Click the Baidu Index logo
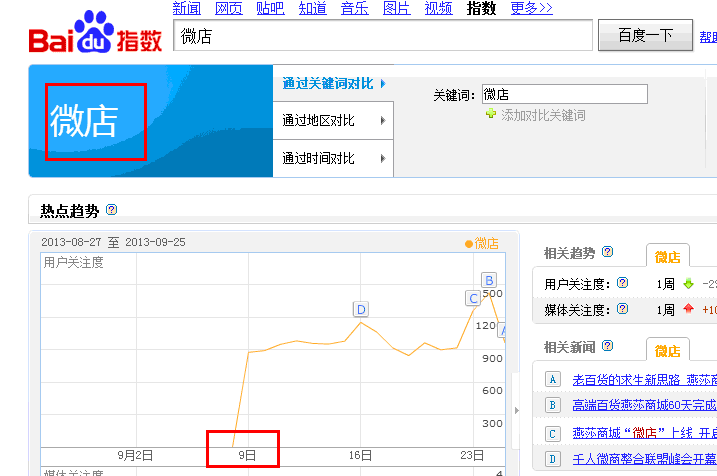Screen dimensions: 717x476 pos(95,32)
